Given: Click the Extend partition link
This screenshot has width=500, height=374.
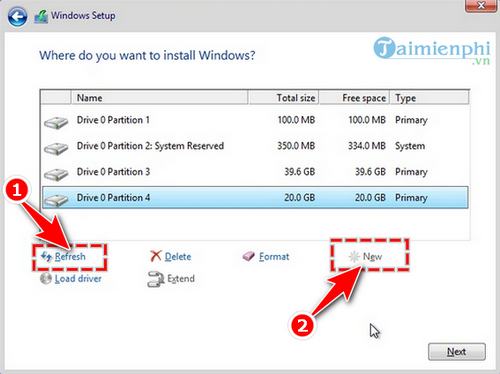Looking at the screenshot, I should [x=181, y=278].
